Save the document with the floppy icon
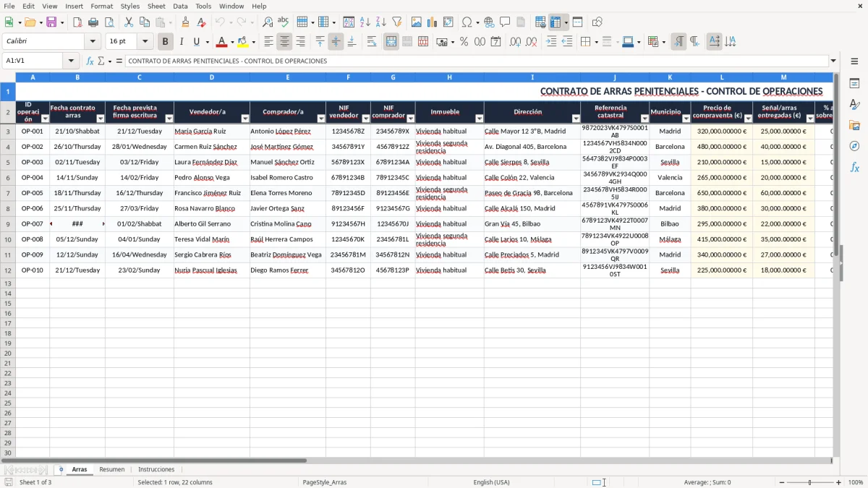The width and height of the screenshot is (868, 488). point(51,22)
